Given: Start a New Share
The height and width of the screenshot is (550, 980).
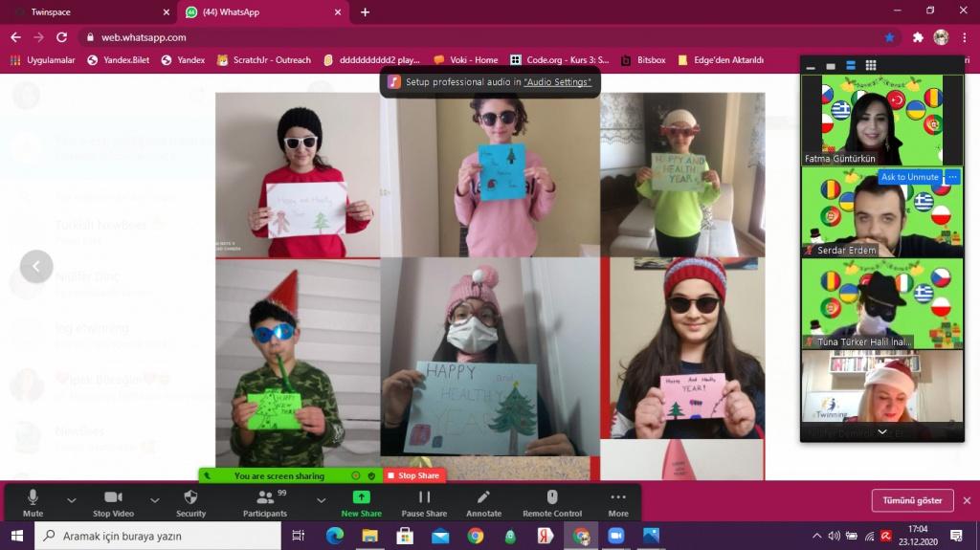Looking at the screenshot, I should point(361,502).
